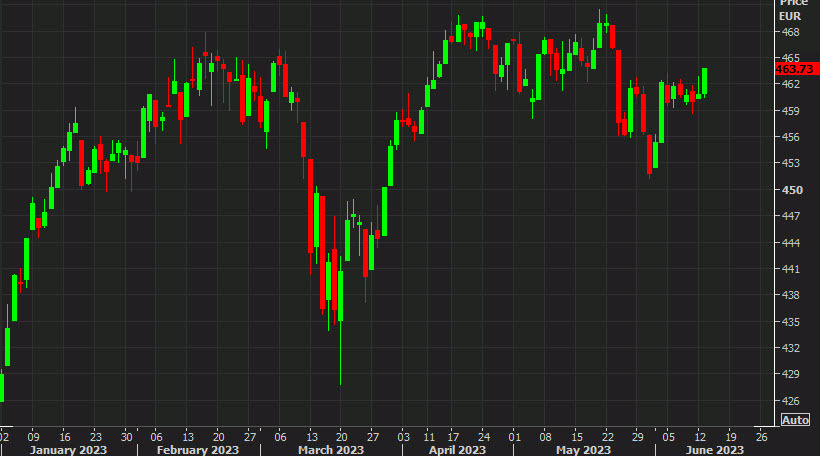Select the 26 date tick in June
Screen dimensions: 820x456
761,437
